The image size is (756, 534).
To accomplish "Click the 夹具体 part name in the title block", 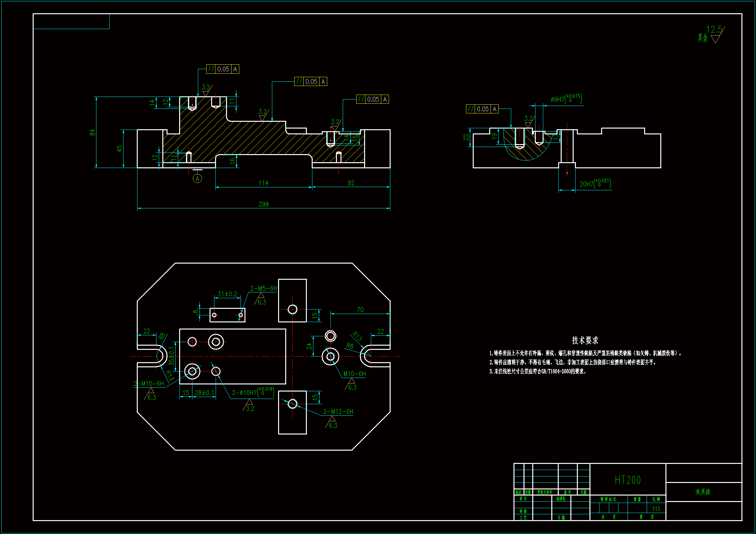I will point(703,492).
